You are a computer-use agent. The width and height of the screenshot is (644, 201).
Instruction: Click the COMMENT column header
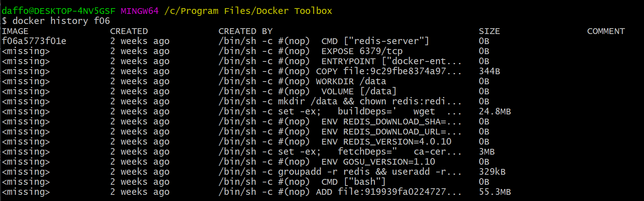click(x=606, y=31)
